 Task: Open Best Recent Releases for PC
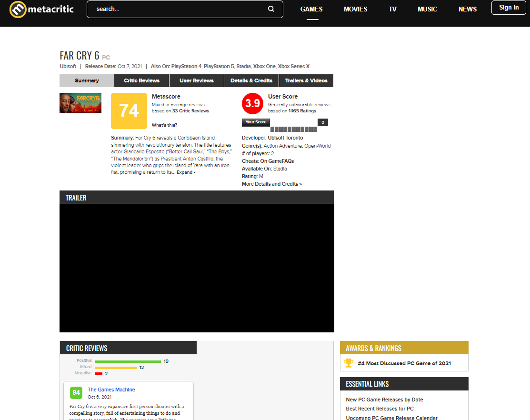click(380, 409)
